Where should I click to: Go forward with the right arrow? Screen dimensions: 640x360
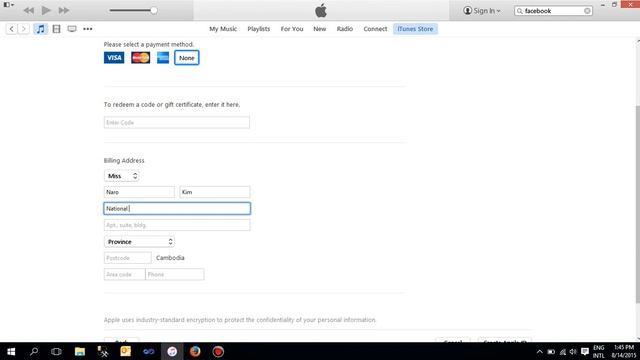pos(24,29)
